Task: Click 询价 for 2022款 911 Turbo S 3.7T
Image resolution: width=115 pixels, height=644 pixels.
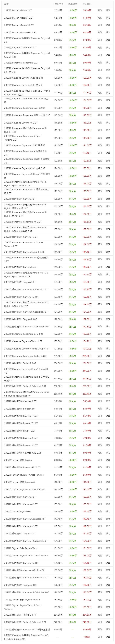Action: click(x=100, y=615)
